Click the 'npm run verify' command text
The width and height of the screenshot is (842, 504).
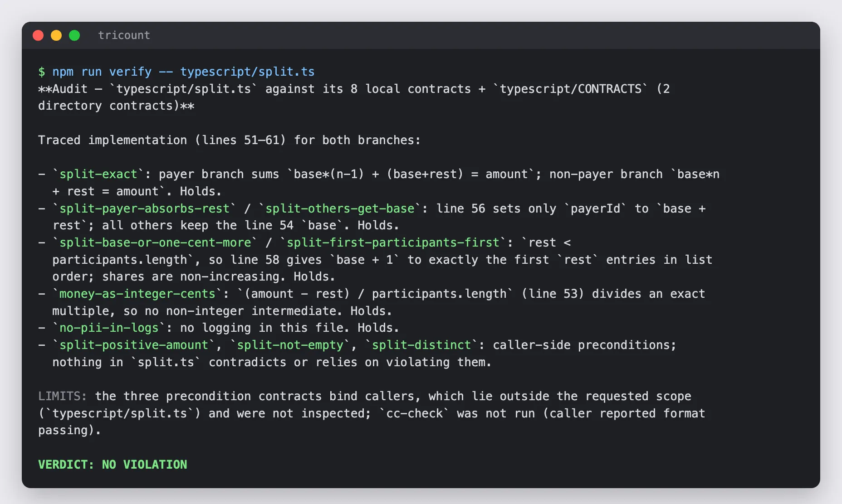coord(102,72)
